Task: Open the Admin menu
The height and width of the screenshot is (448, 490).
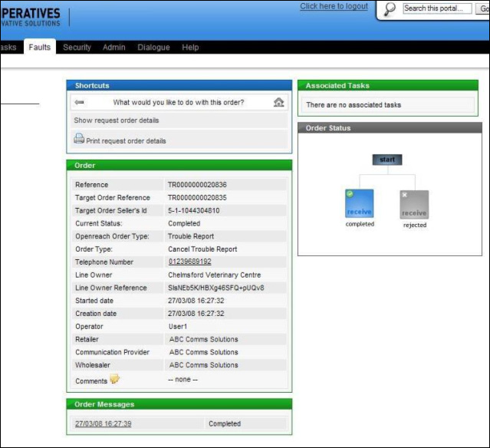Action: pyautogui.click(x=114, y=48)
